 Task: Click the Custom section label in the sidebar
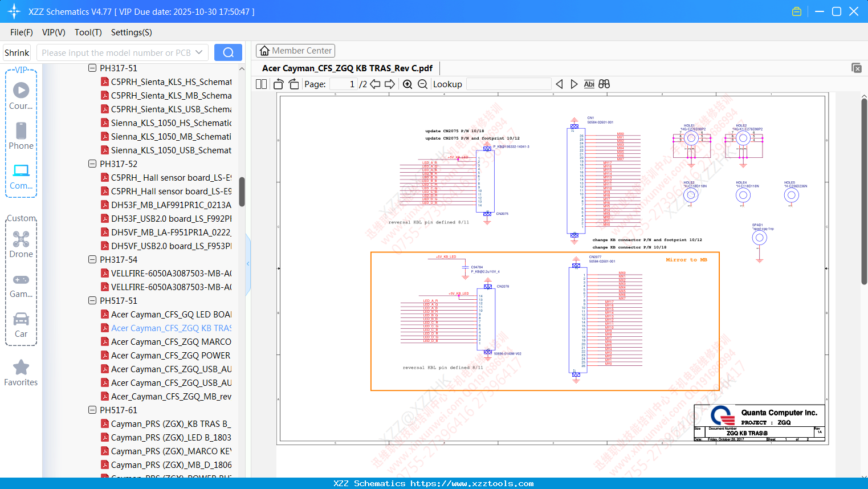click(21, 218)
